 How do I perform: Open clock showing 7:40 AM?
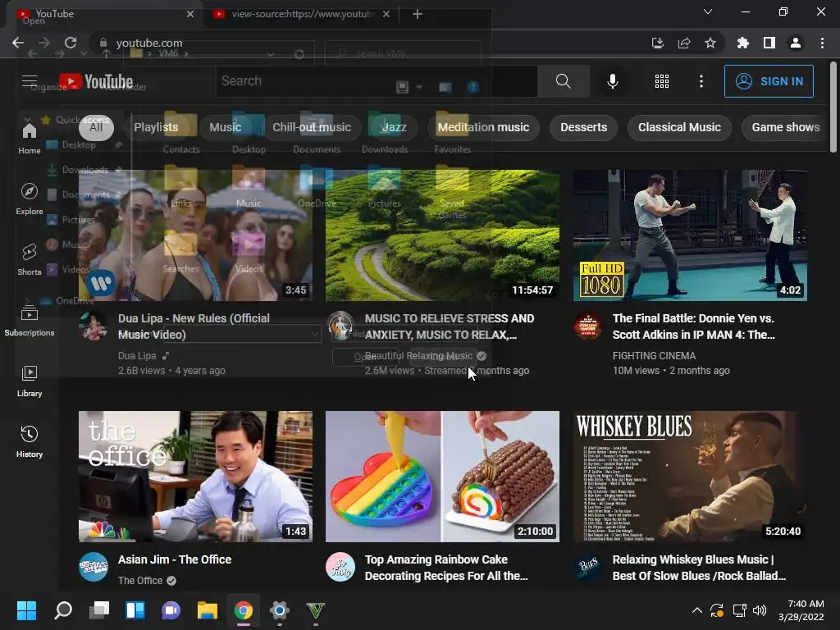(x=801, y=610)
